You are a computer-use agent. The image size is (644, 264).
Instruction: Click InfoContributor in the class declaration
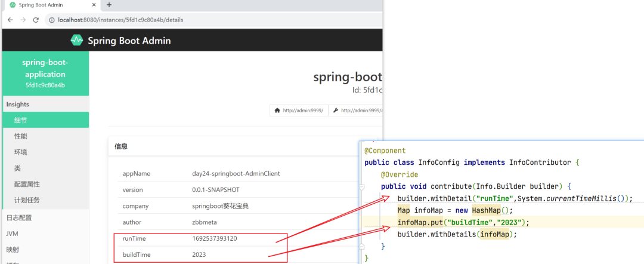click(x=540, y=162)
